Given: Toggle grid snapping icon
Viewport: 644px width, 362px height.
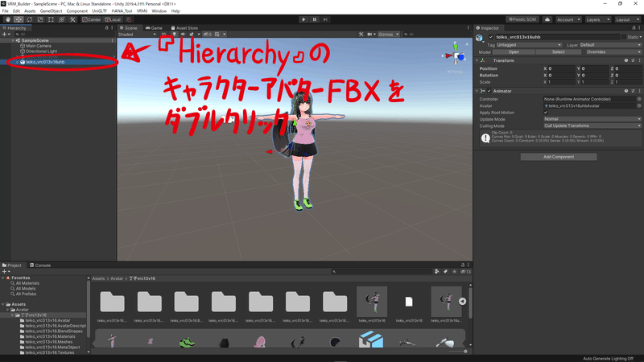Looking at the screenshot, I should click(x=129, y=19).
